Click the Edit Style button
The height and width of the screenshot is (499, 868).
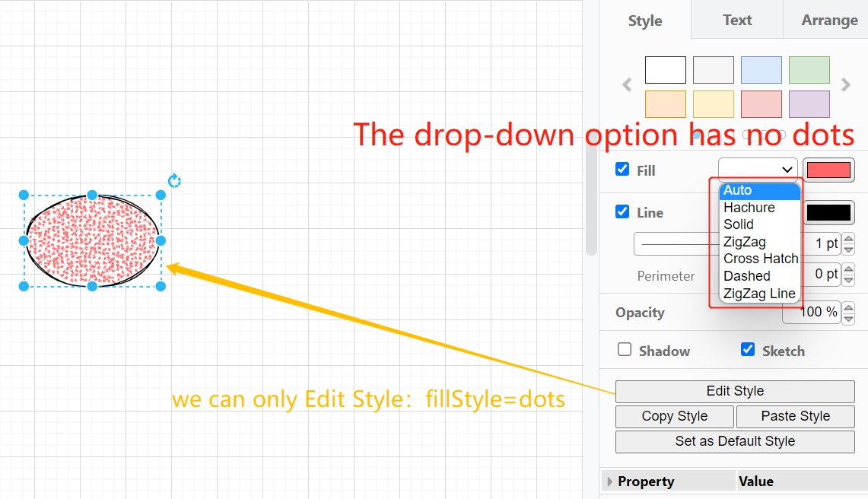point(734,391)
